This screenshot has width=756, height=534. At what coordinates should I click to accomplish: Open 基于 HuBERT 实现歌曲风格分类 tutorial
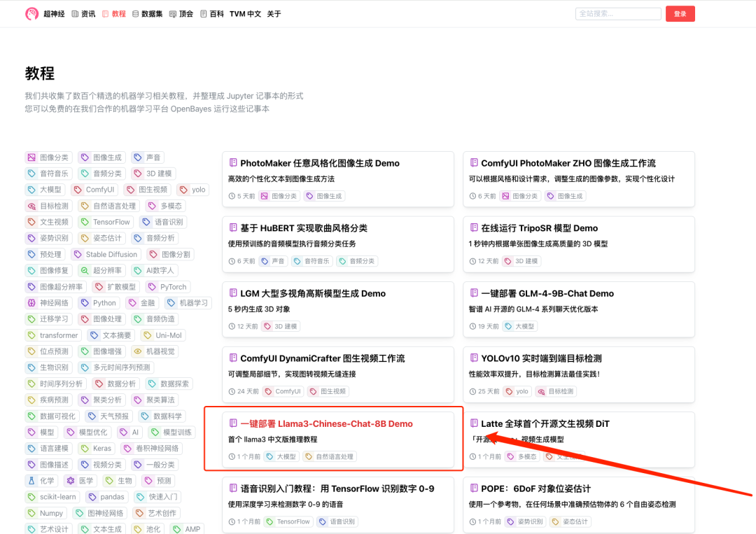(x=304, y=228)
